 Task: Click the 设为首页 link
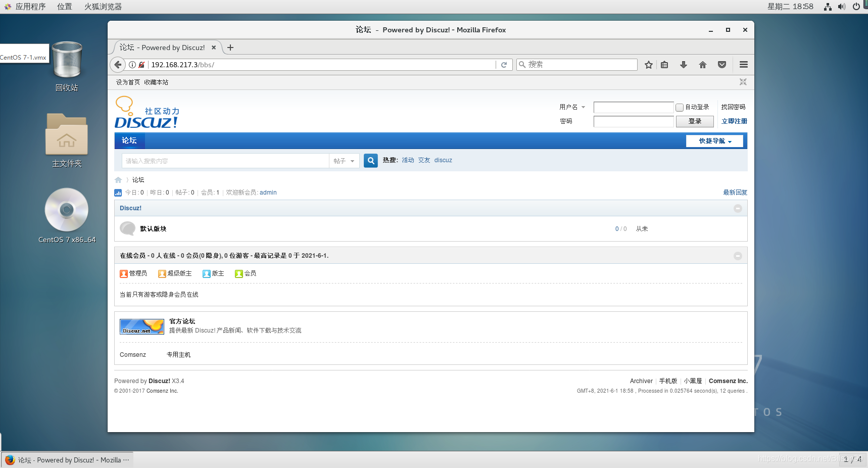tap(128, 82)
